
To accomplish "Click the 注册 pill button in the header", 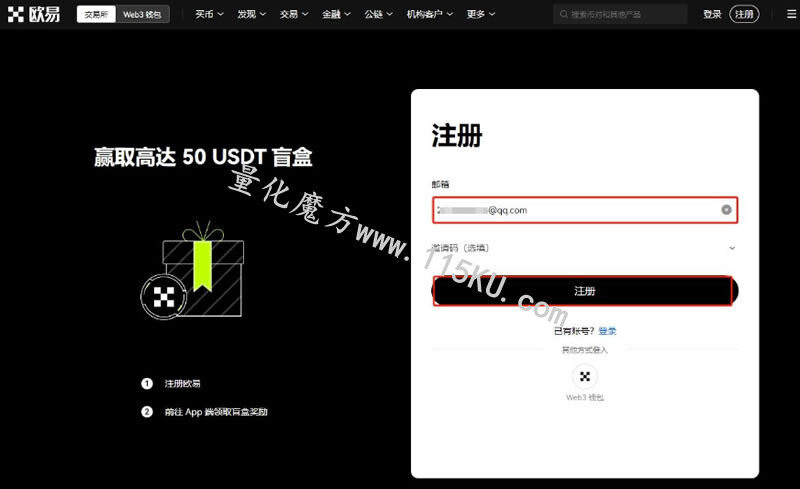I will pyautogui.click(x=744, y=14).
